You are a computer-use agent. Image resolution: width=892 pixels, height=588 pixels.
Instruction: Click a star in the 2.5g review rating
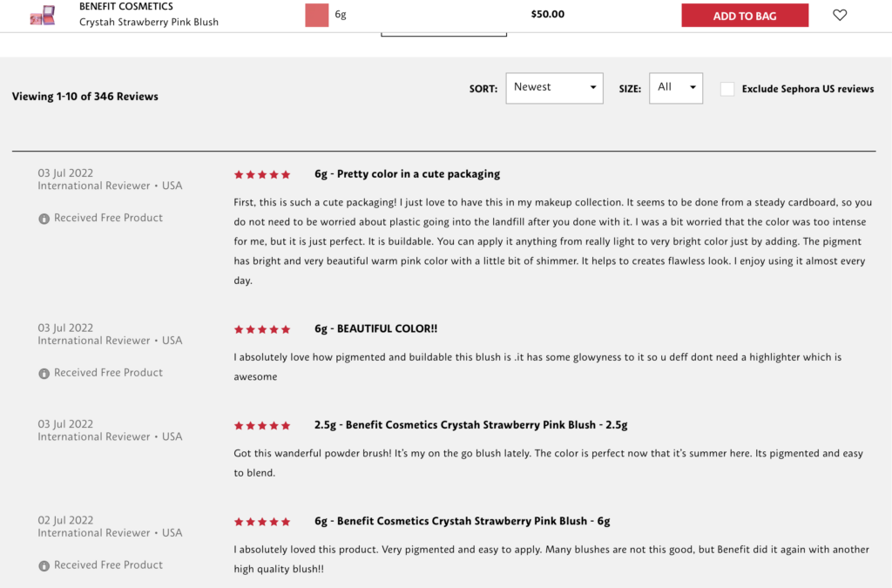[x=261, y=425]
